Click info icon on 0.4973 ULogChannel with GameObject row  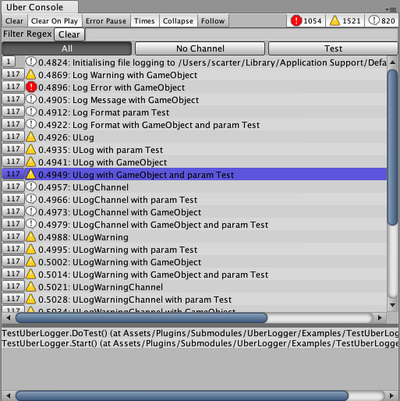(31, 212)
